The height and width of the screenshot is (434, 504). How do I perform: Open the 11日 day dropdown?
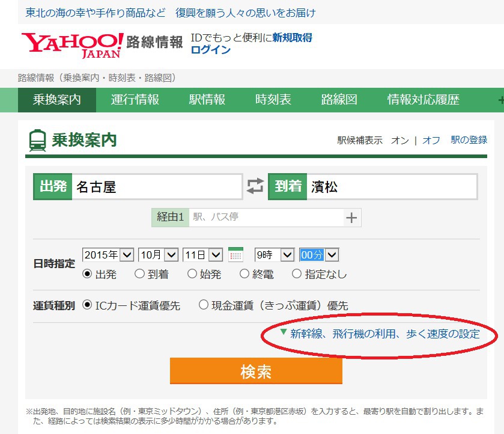coord(202,255)
